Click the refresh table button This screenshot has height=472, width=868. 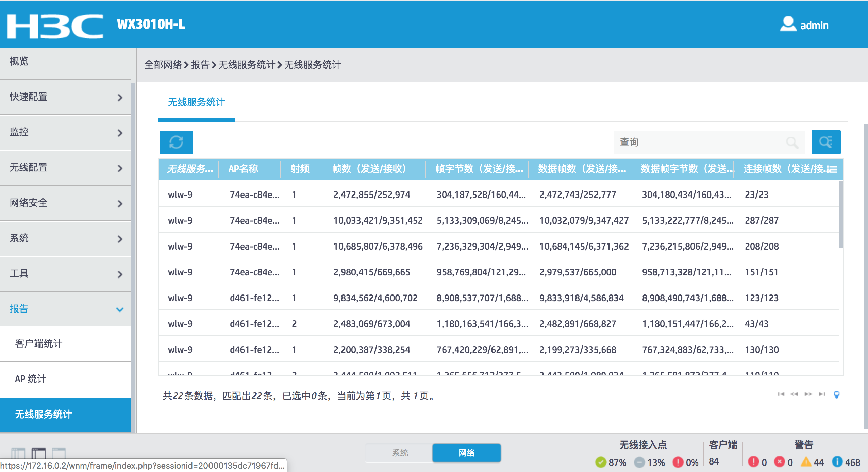pyautogui.click(x=176, y=142)
